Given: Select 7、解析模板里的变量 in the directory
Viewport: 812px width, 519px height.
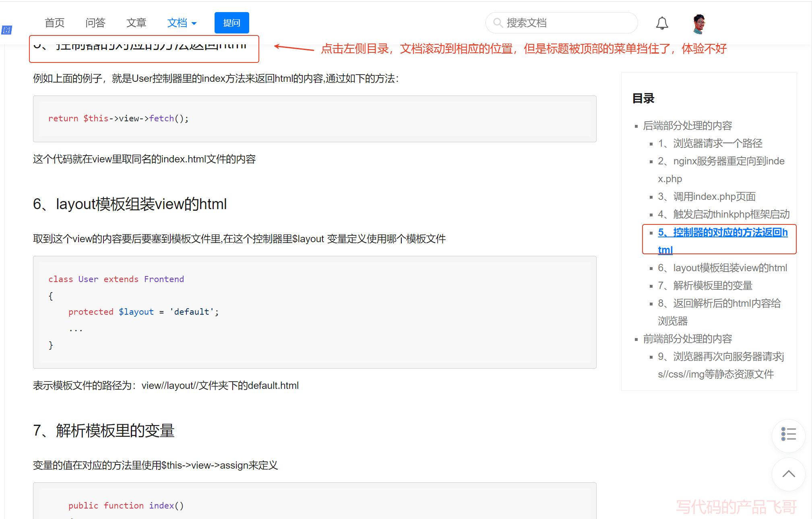Looking at the screenshot, I should [x=705, y=286].
